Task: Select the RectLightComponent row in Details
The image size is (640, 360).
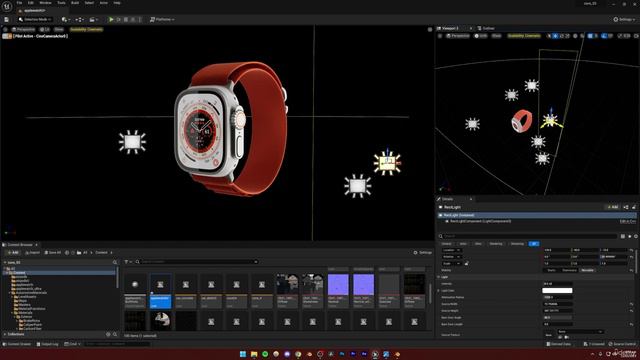Action: point(536,221)
